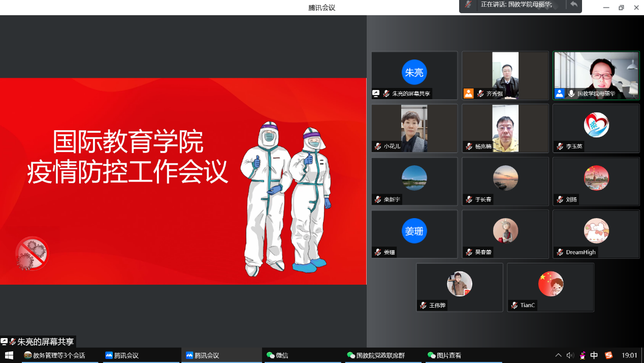This screenshot has height=363, width=644.
Task: Select the 朱亮 blue avatar circle
Action: click(x=414, y=72)
